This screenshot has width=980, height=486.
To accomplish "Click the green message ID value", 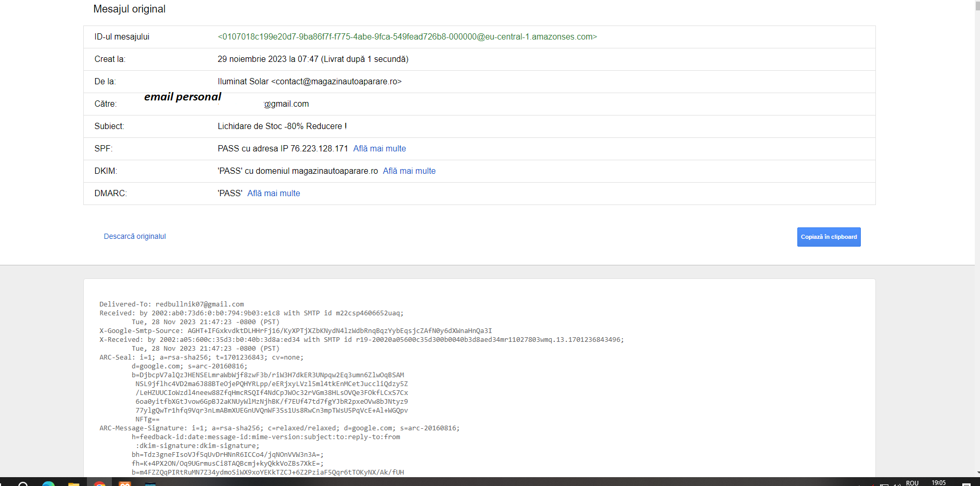I will point(407,37).
